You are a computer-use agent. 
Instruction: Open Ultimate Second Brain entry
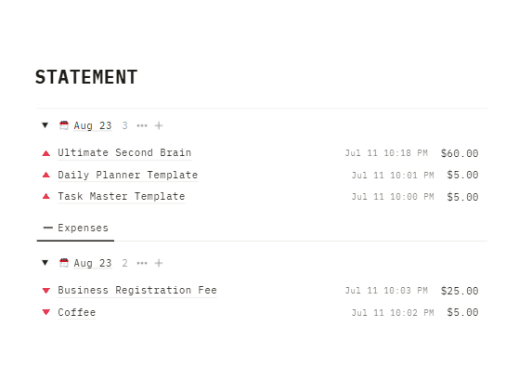pyautogui.click(x=124, y=152)
